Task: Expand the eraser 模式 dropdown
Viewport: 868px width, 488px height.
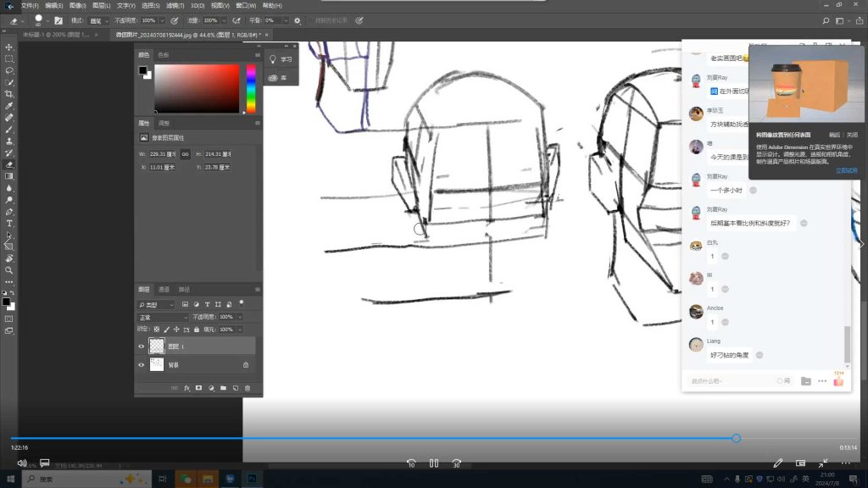Action: point(98,19)
